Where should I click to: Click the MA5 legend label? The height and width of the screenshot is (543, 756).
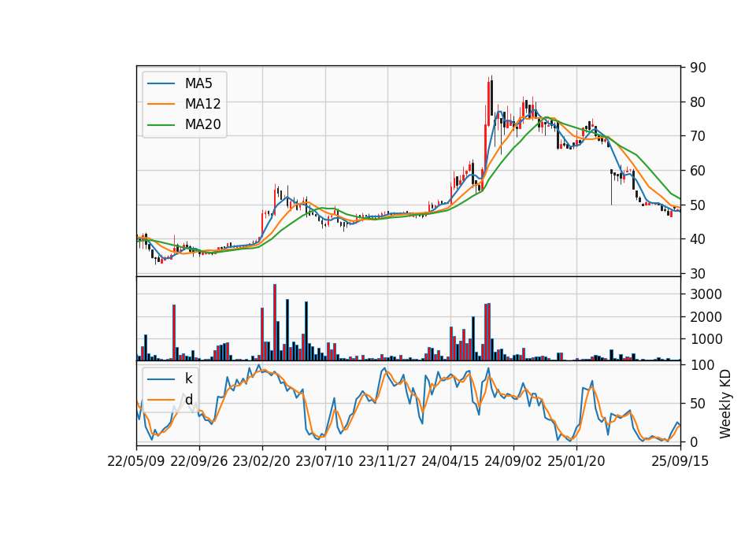click(x=198, y=83)
